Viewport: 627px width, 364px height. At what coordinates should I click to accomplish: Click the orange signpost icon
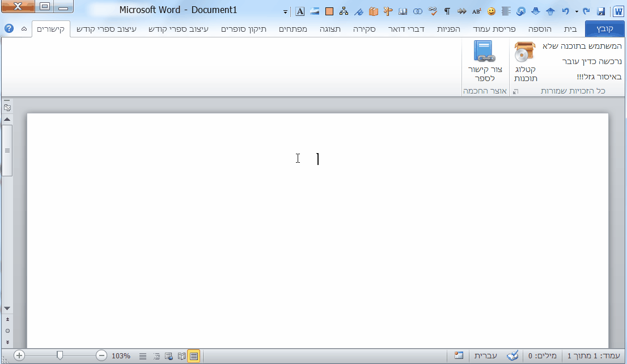(x=388, y=11)
